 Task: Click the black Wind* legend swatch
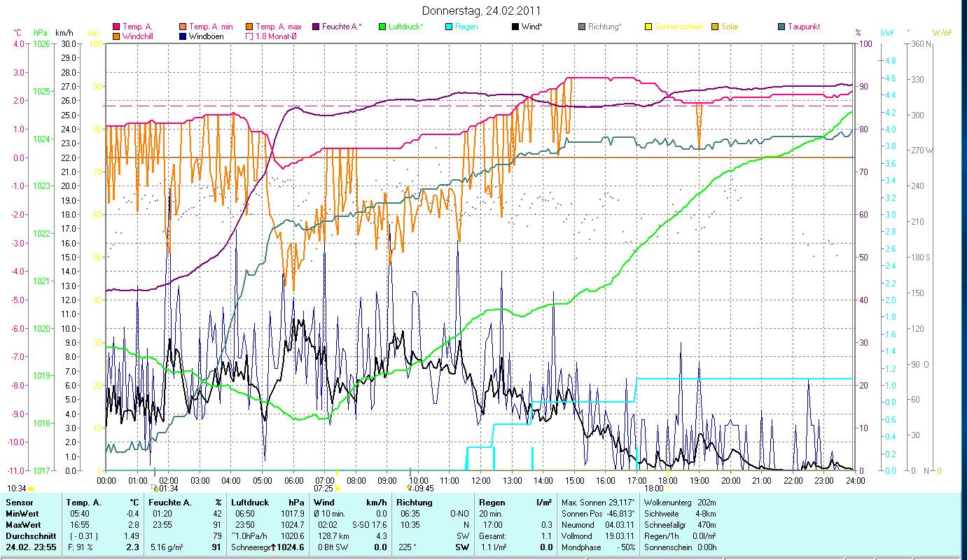(515, 27)
